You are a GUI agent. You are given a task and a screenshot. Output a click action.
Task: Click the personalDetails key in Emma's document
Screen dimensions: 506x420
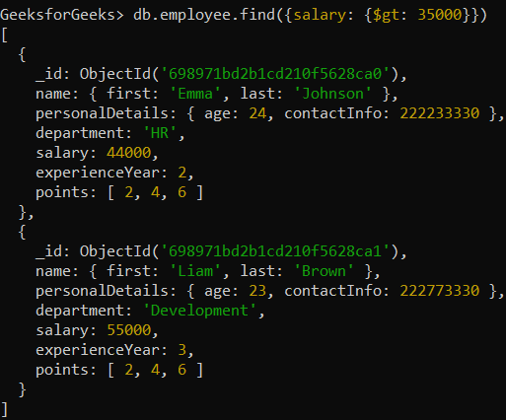102,114
